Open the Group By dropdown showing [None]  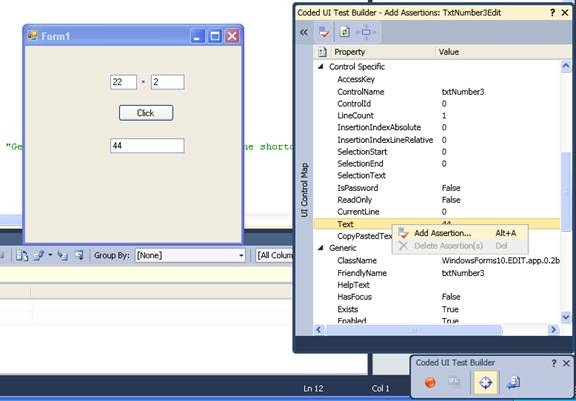pyautogui.click(x=190, y=255)
